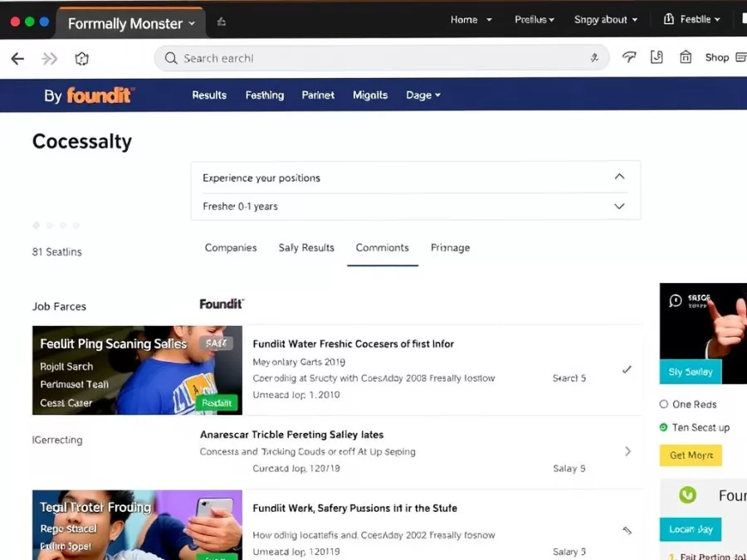Select the Ten Secat up radio option
Viewport: 747px width, 560px height.
[x=662, y=427]
